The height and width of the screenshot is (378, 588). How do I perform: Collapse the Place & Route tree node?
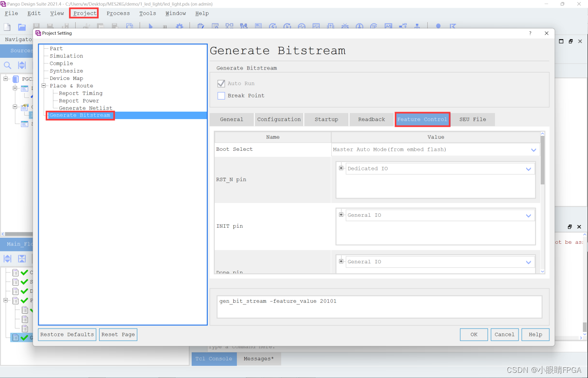(43, 86)
